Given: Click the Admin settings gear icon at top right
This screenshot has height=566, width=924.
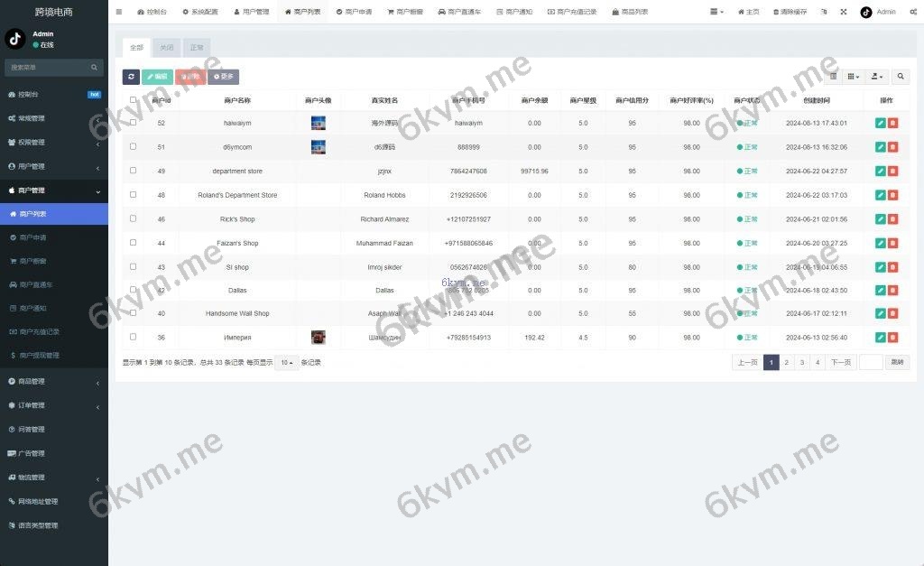Looking at the screenshot, I should point(915,12).
